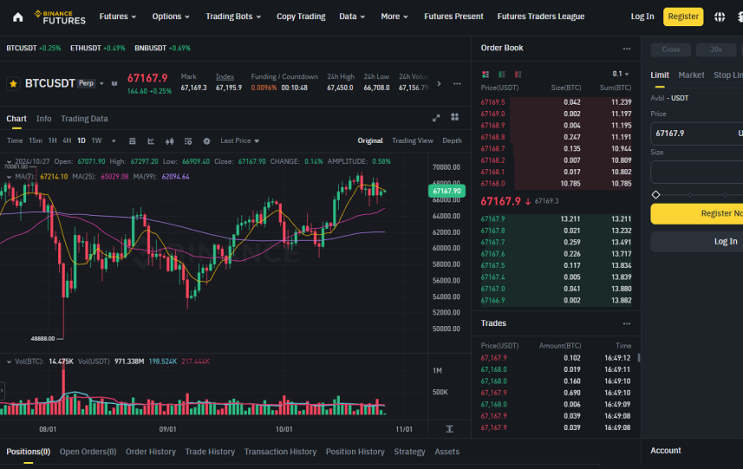Open the Open Orders(0) tab

click(88, 452)
